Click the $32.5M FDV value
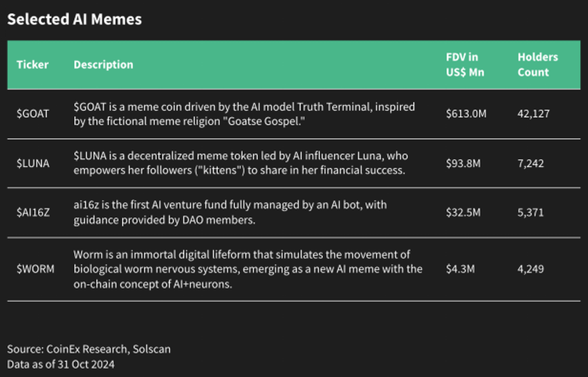 [463, 212]
